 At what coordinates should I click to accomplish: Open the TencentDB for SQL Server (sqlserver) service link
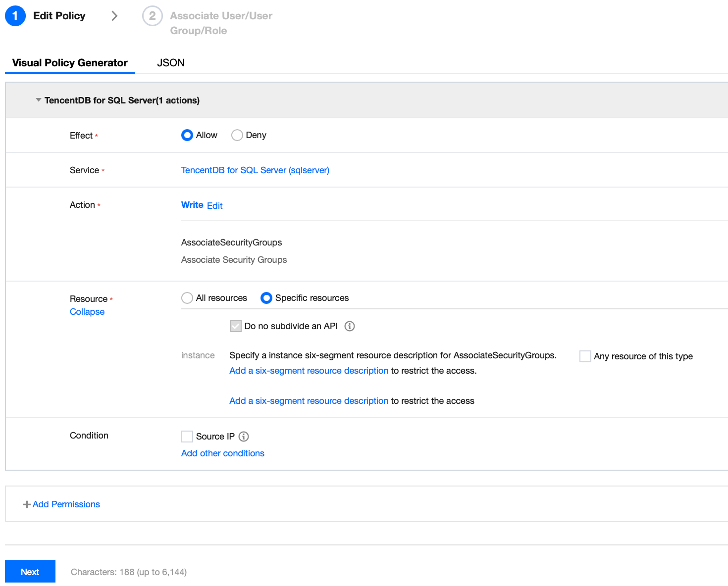[255, 170]
